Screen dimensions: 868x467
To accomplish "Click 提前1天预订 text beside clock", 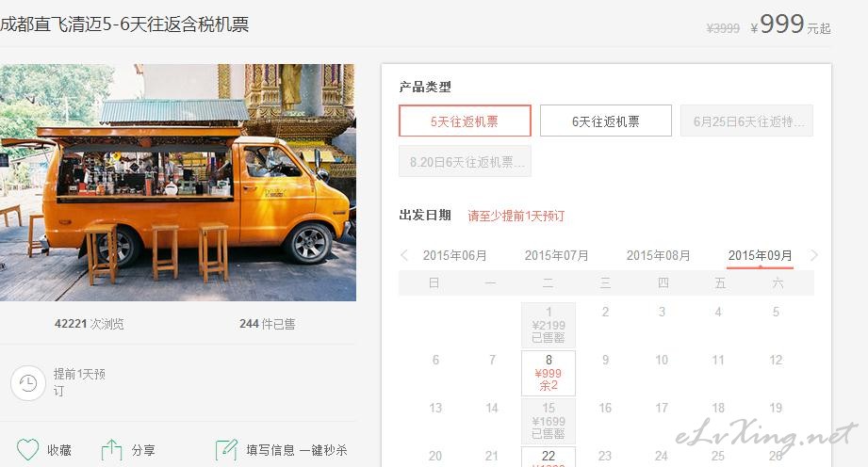I will click(79, 382).
